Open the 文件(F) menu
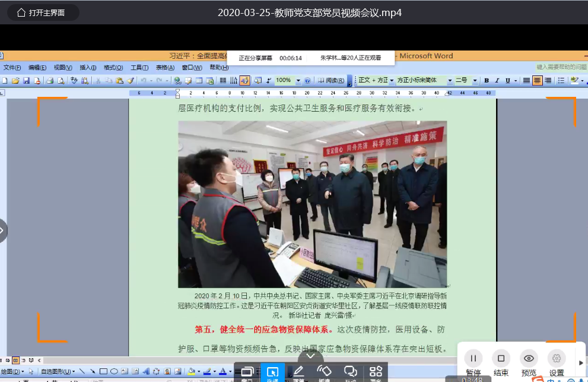 (x=12, y=68)
